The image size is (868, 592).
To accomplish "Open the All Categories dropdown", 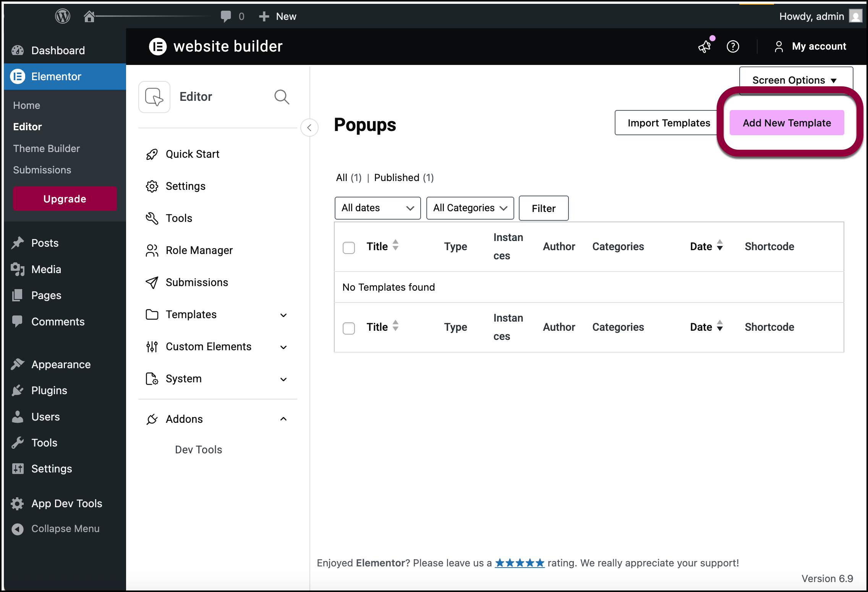I will pos(470,208).
